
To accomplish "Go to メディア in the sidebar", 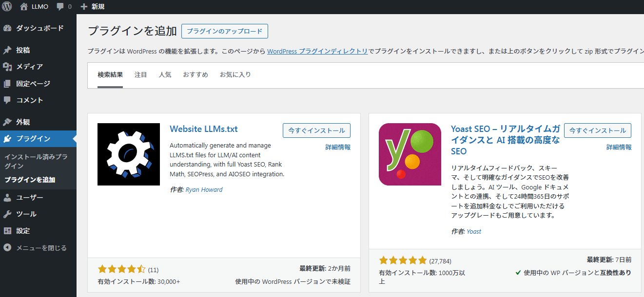I will pyautogui.click(x=29, y=67).
